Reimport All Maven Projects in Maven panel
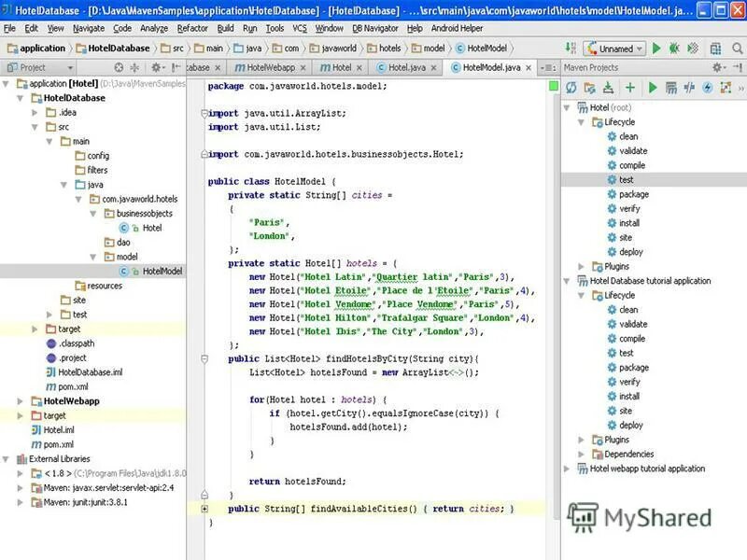 coord(571,86)
